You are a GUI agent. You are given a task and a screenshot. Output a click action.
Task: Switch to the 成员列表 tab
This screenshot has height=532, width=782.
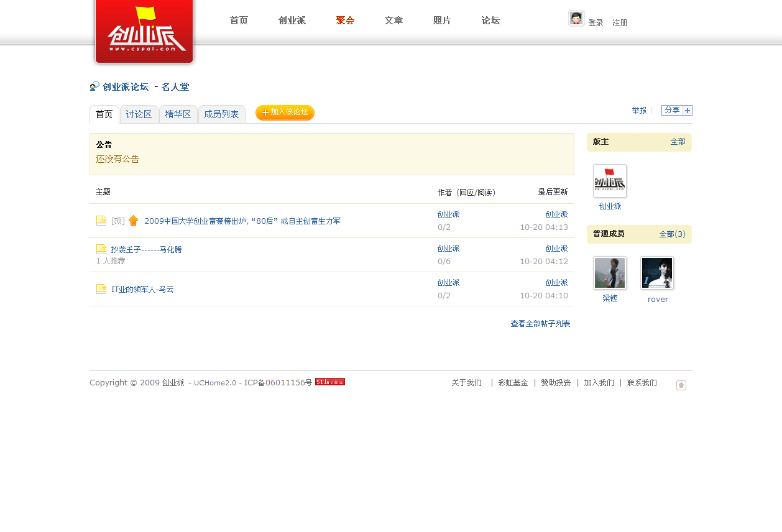coord(222,114)
